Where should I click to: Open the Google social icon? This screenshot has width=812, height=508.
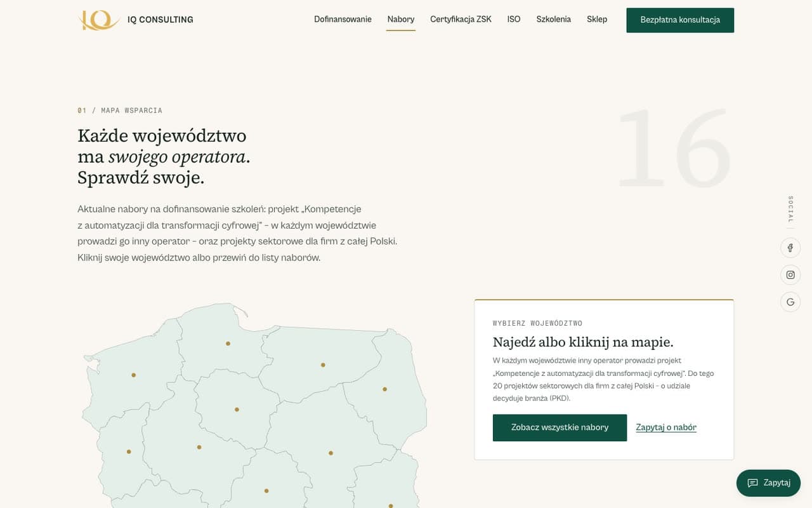click(x=790, y=302)
